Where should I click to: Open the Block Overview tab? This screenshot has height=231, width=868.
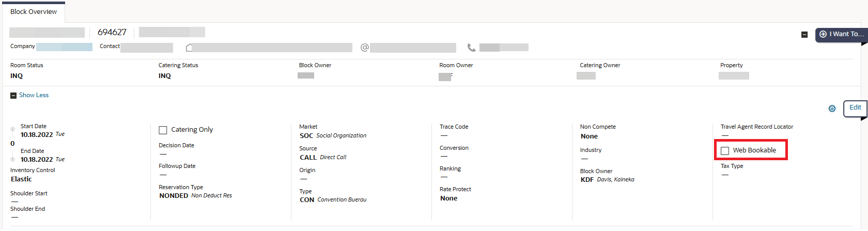[x=34, y=11]
